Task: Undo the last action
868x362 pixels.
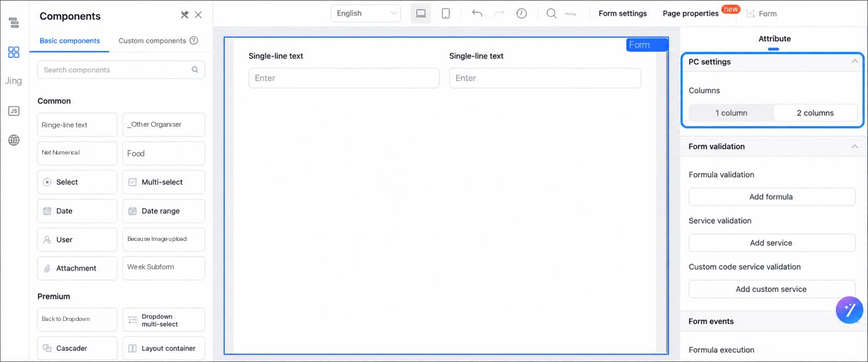Action: tap(477, 13)
